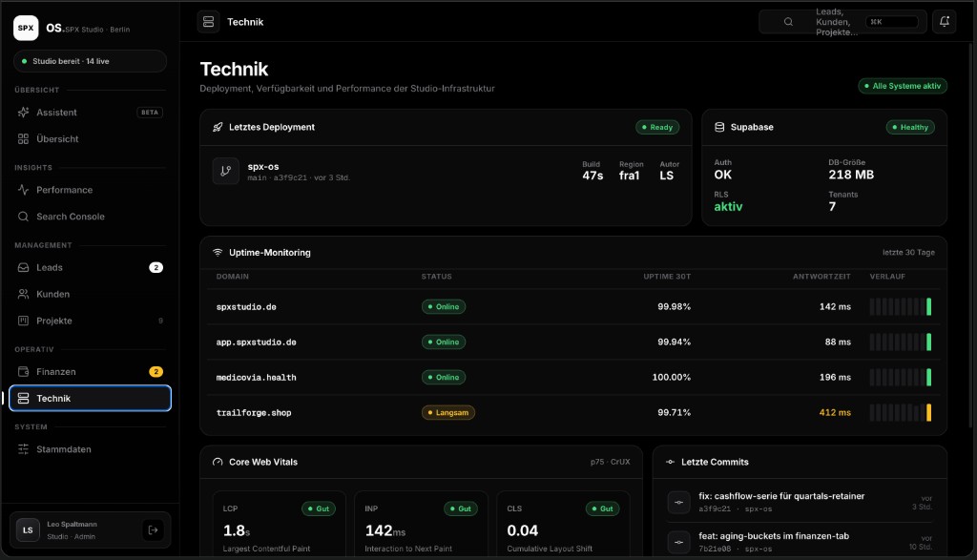The image size is (977, 560).
Task: Click the logout icon next to Leo Spaltmann
Action: [x=153, y=530]
